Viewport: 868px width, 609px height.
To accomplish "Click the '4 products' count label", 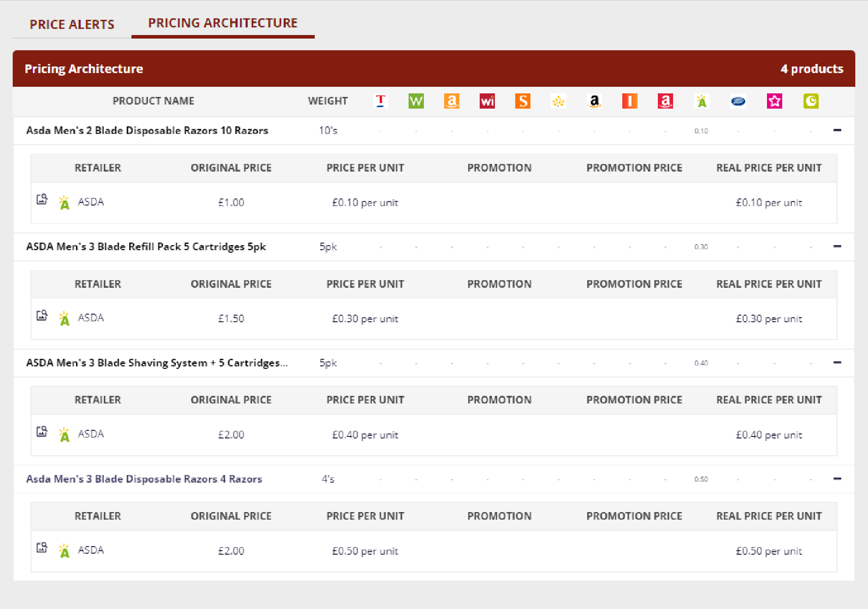I will pyautogui.click(x=812, y=69).
